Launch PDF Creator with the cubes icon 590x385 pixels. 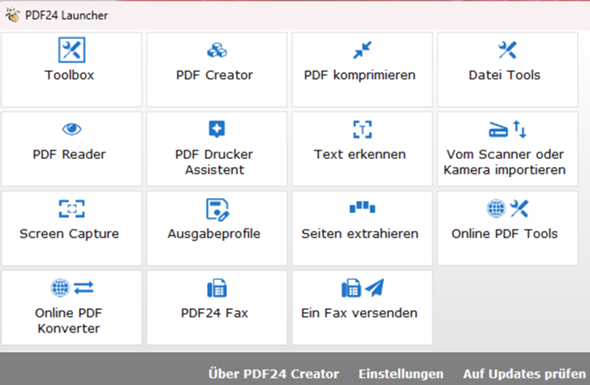point(217,70)
